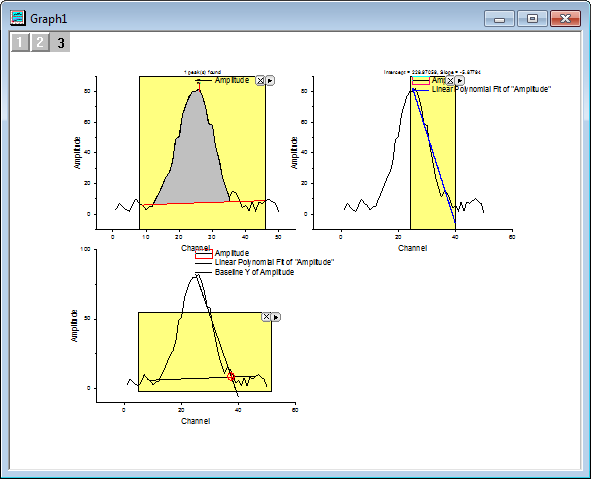Click the 'Channel' axis title of the bottom graph

coord(195,421)
